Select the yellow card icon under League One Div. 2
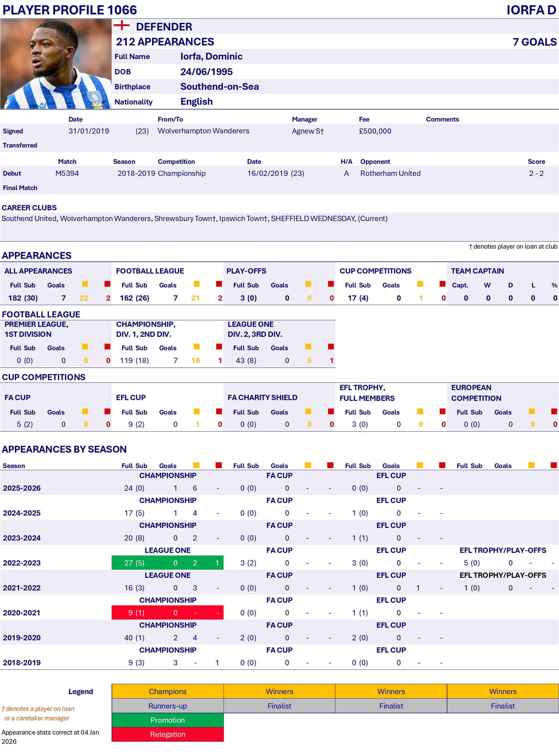 click(308, 346)
